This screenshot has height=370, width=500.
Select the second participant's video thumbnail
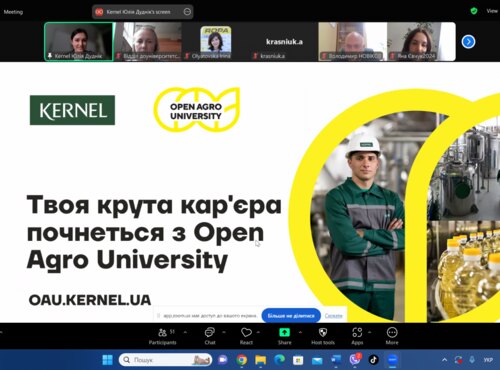(148, 42)
